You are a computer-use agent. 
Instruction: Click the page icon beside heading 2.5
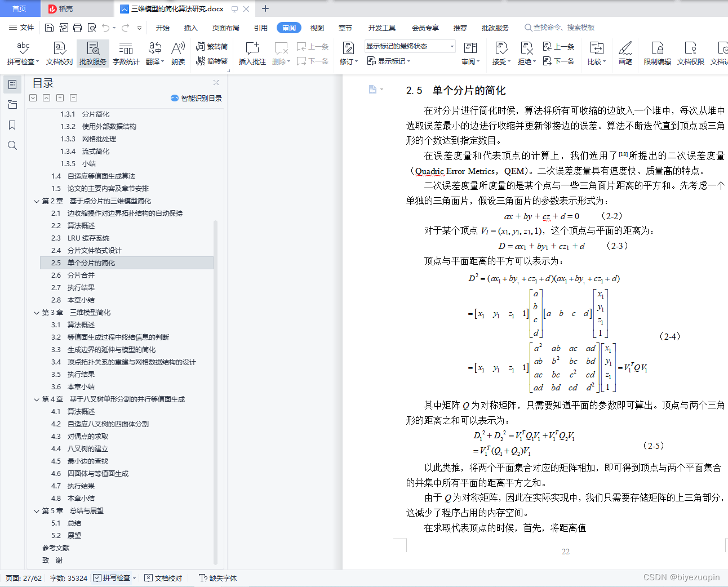(x=372, y=90)
